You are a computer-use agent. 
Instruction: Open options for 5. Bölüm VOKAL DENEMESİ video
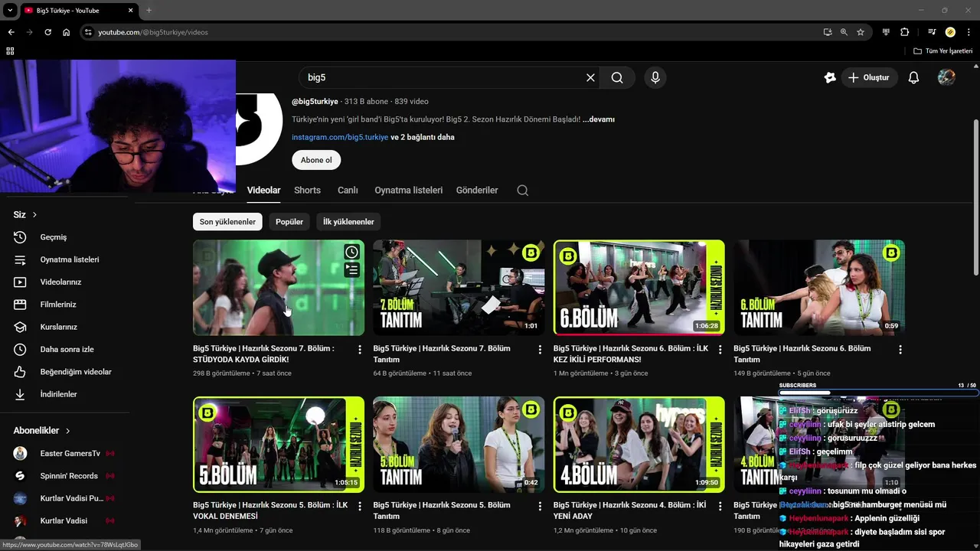(x=360, y=507)
